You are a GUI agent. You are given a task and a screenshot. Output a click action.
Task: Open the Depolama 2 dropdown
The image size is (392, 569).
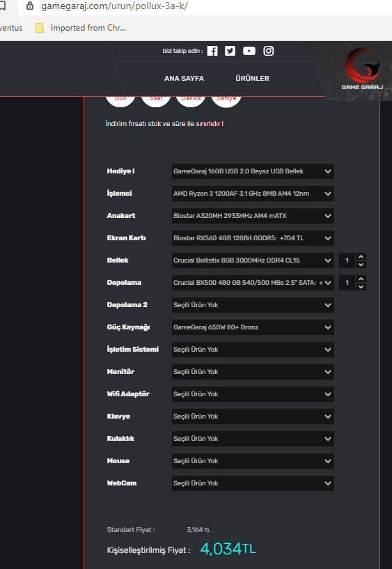click(253, 305)
